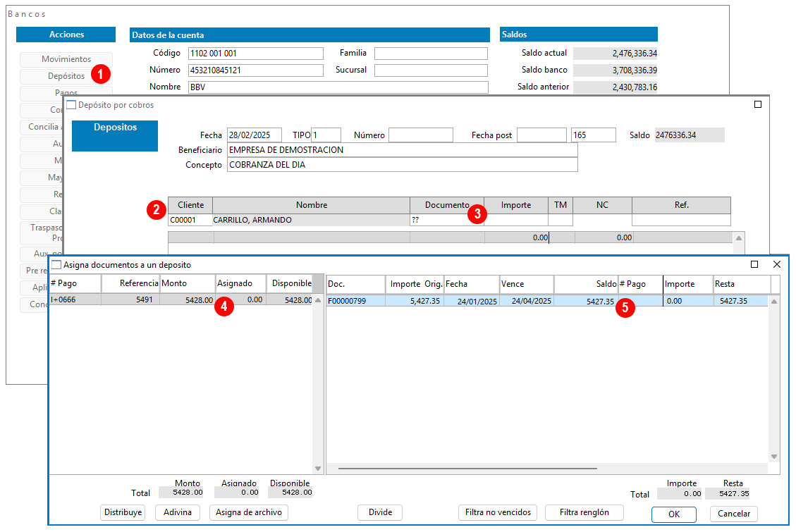Click the Beneficiario field
The image size is (796, 532).
(402, 150)
